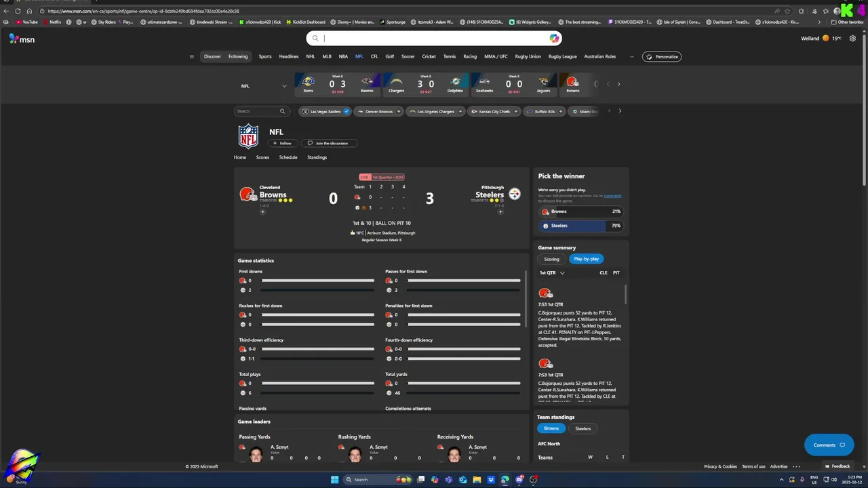
Task: Open Seahawks vs Jaguars score card
Action: pos(513,84)
